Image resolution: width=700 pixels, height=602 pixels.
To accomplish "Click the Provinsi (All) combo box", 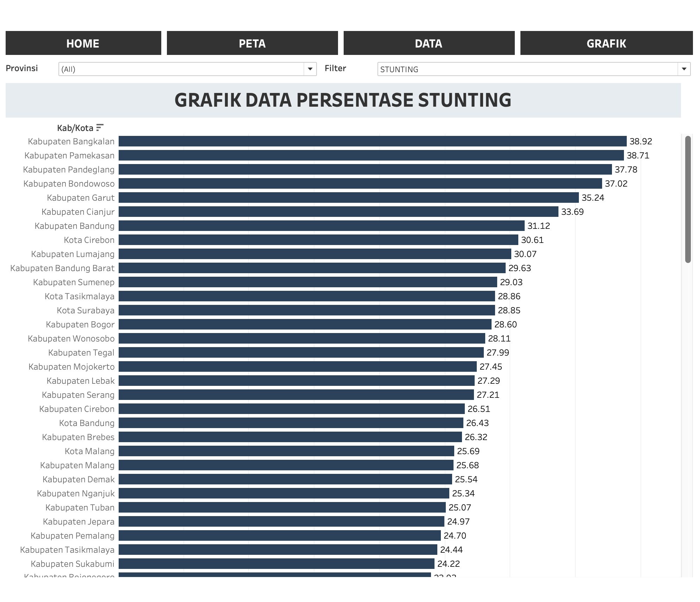I will [181, 69].
